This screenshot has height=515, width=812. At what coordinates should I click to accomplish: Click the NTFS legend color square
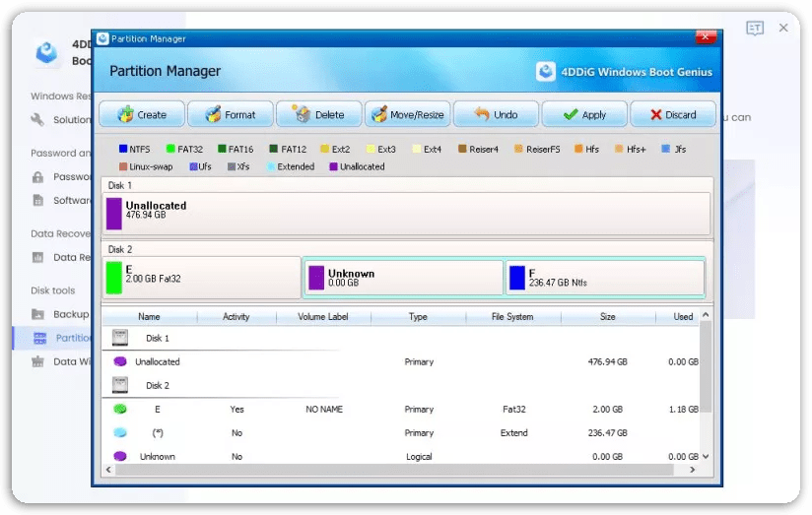pyautogui.click(x=123, y=149)
